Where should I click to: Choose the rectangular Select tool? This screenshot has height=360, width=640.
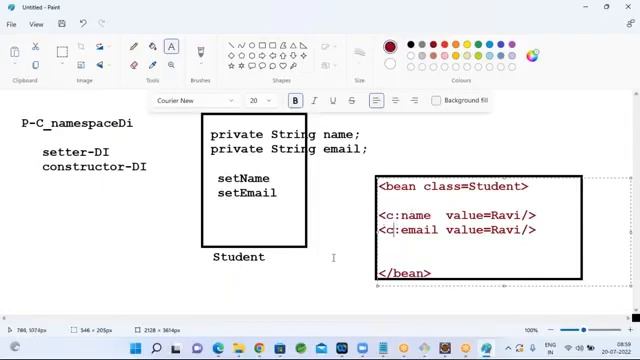[62, 52]
